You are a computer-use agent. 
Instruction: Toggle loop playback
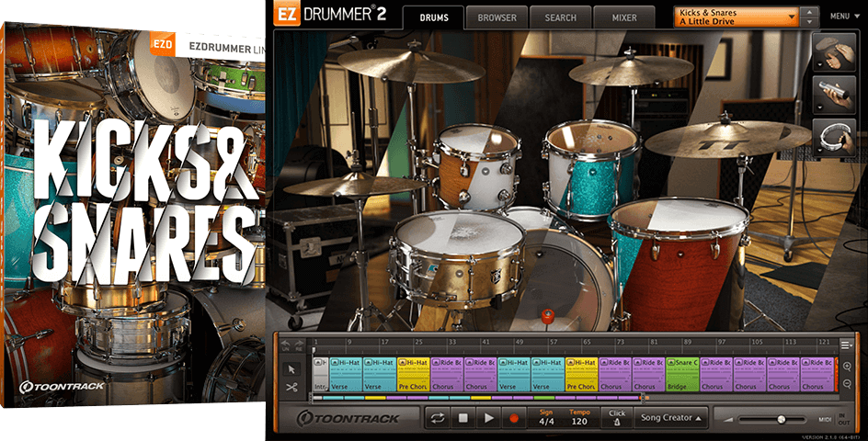[x=438, y=418]
